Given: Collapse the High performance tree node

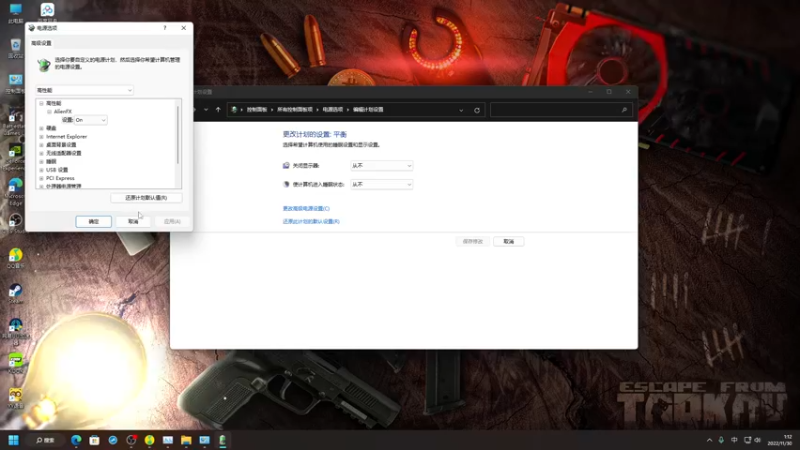Looking at the screenshot, I should tap(41, 104).
